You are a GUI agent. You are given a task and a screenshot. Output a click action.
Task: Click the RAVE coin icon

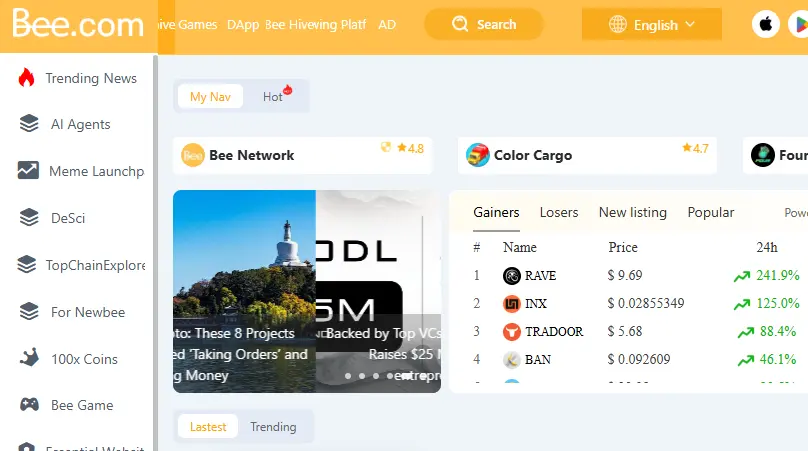tap(512, 276)
